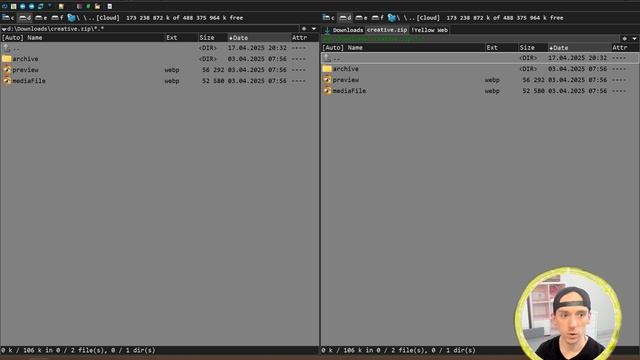Open the left panel directory history dropdown
This screenshot has width=640, height=360.
314,29
